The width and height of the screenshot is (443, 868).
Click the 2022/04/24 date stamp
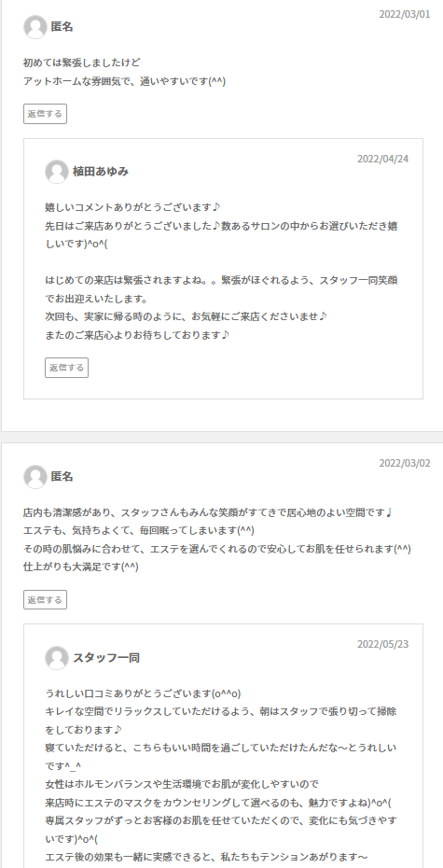[x=382, y=159]
